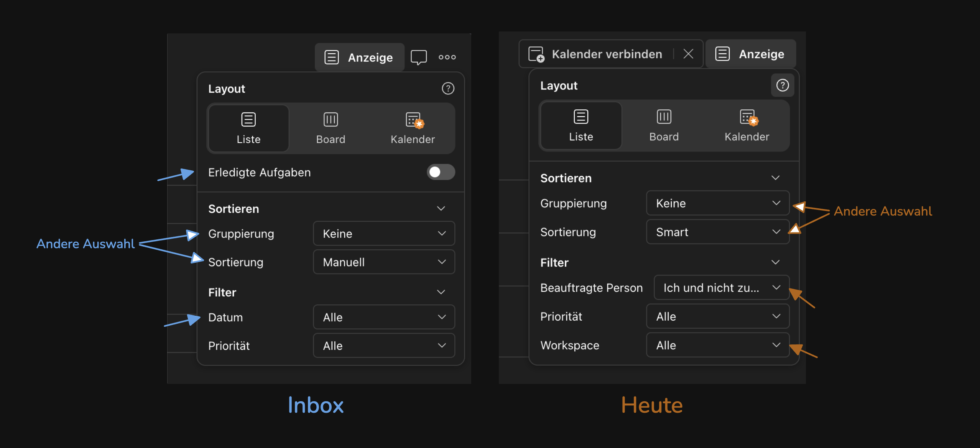980x448 pixels.
Task: Click the Layout help icon in Heute panel
Action: pos(782,85)
